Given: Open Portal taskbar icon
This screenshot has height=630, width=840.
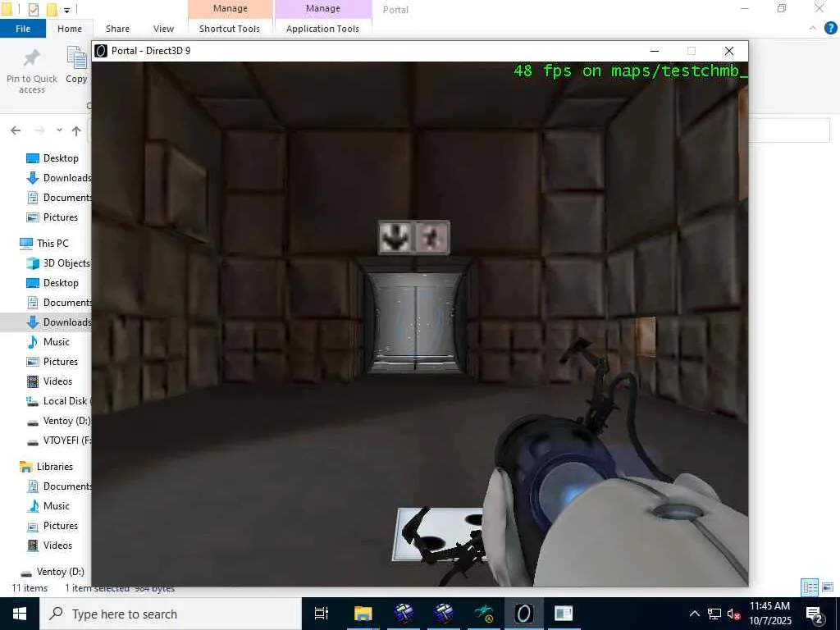Looking at the screenshot, I should [523, 614].
